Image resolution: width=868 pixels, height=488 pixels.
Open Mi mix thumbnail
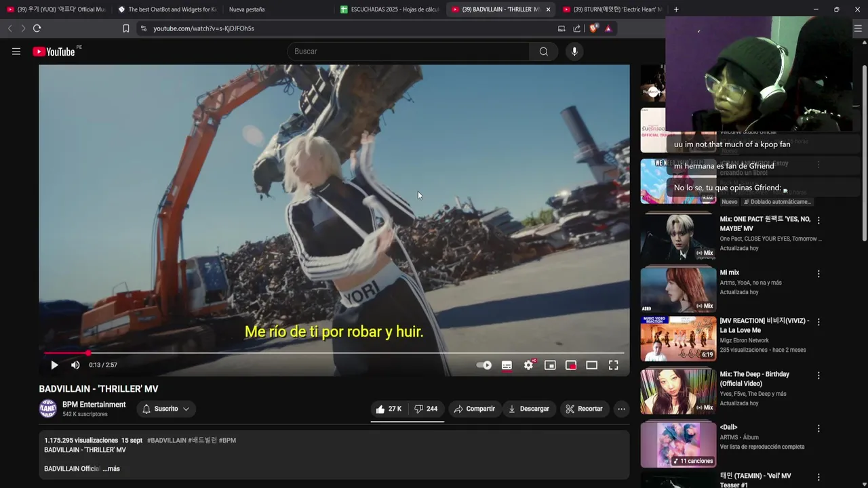(678, 290)
